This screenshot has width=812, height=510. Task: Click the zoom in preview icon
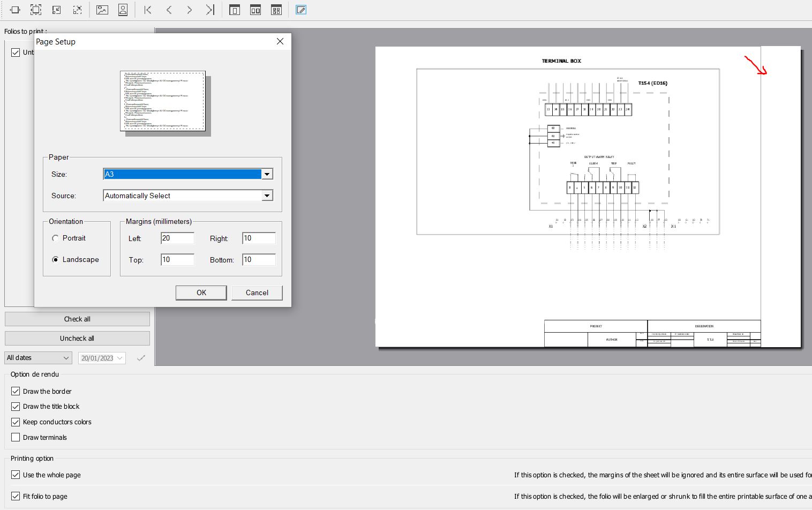coord(78,10)
